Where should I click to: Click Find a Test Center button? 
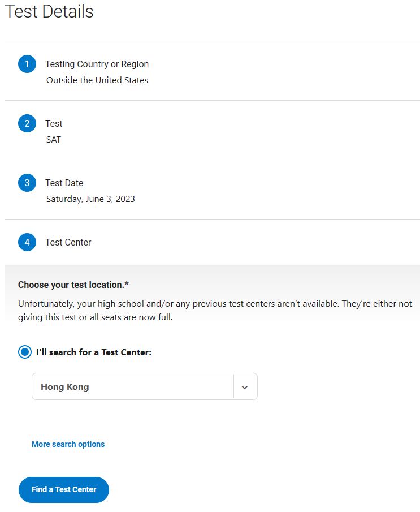[64, 489]
